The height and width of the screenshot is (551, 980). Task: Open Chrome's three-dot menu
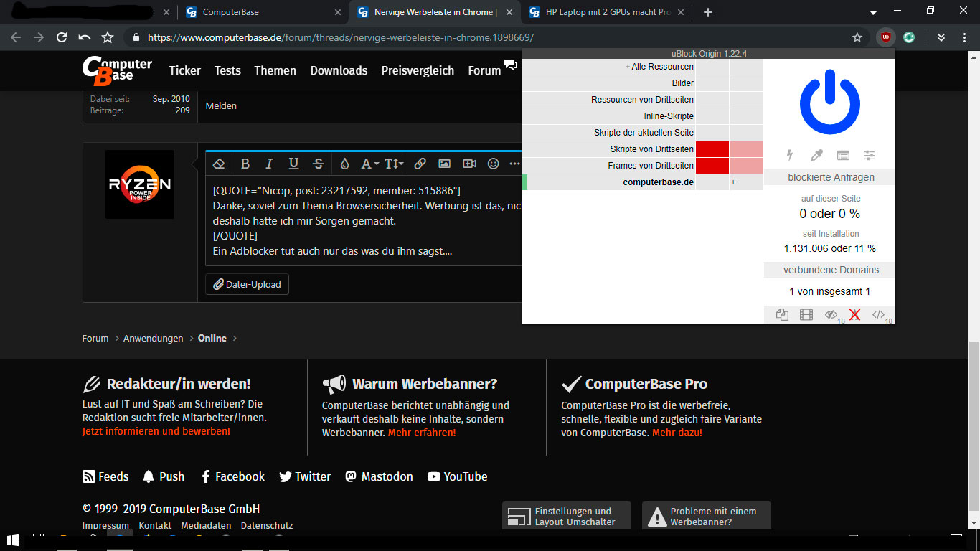tap(963, 37)
